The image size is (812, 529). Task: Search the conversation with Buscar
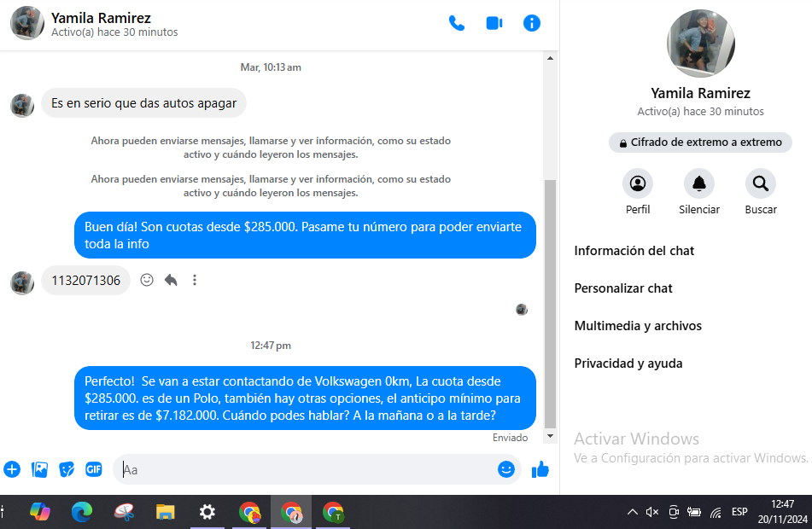point(760,183)
